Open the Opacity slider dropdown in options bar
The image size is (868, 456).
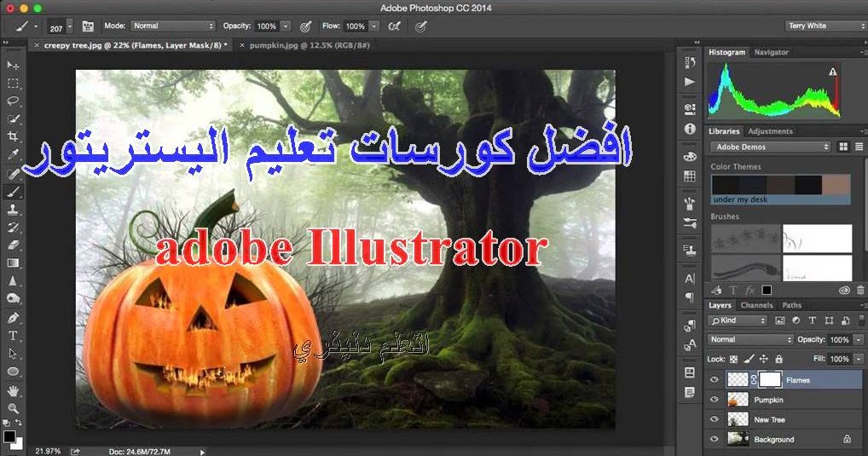click(x=286, y=26)
